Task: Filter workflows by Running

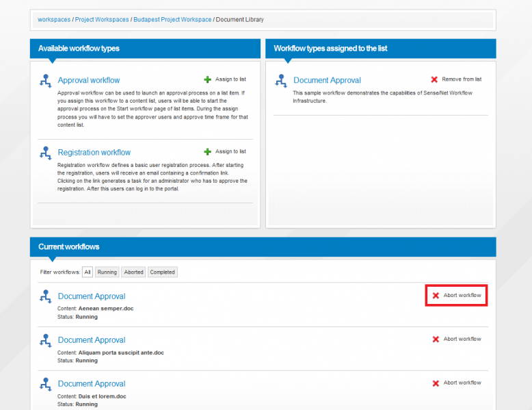Action: point(107,272)
